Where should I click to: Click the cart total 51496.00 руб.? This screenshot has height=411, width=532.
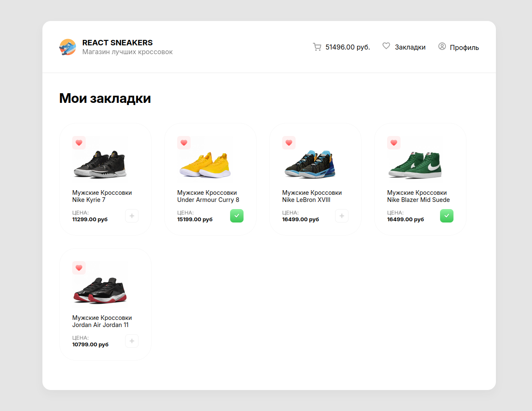(x=347, y=47)
